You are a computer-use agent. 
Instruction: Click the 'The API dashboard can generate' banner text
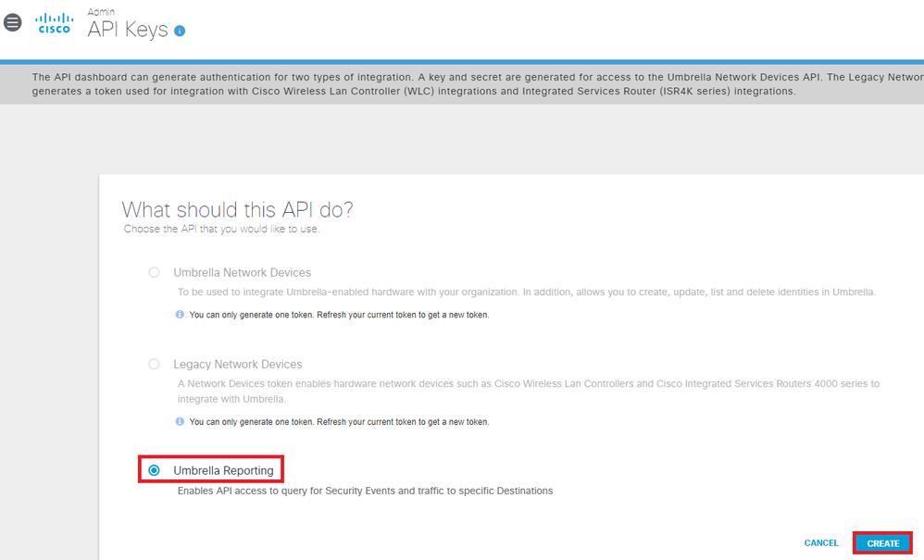coord(478,84)
